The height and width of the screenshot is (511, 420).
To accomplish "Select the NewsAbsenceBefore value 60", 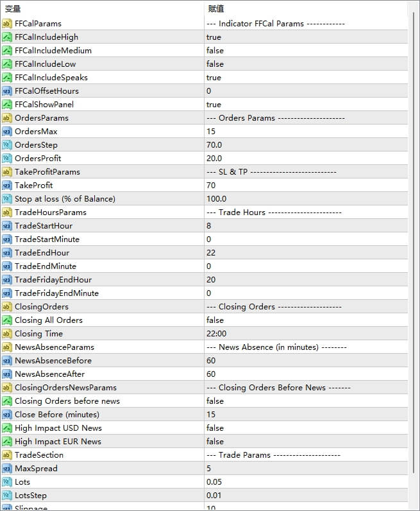I will pyautogui.click(x=211, y=361).
